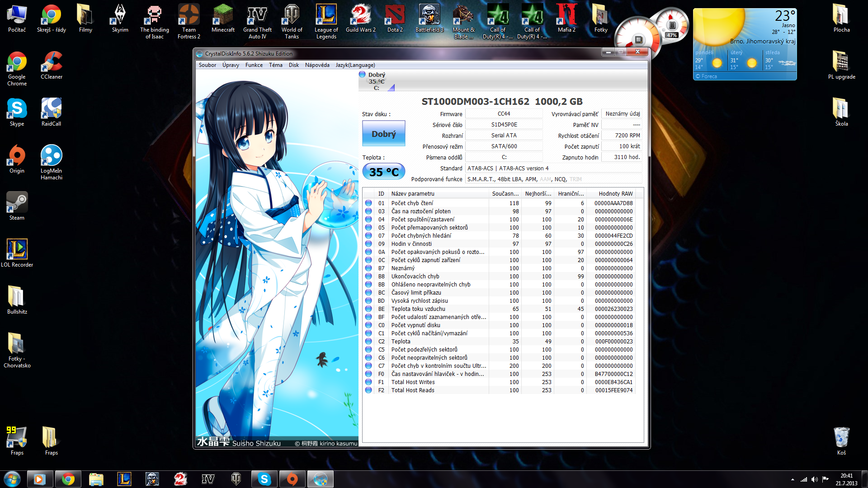Screen dimensions: 868x488
Task: Click the firmware value CC44
Action: pos(504,114)
